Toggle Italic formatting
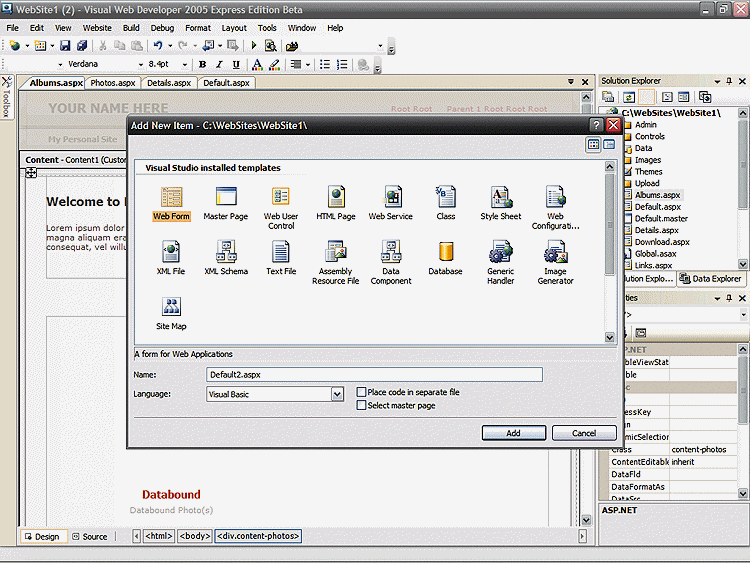The height and width of the screenshot is (563, 750). tap(219, 65)
